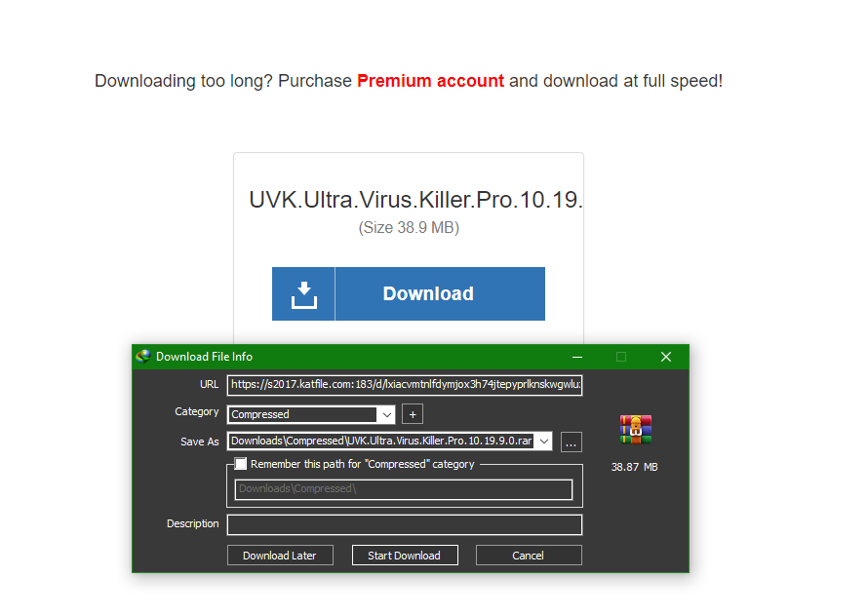Expand the Save As path dropdown arrow
This screenshot has height=615, width=868.
[544, 442]
